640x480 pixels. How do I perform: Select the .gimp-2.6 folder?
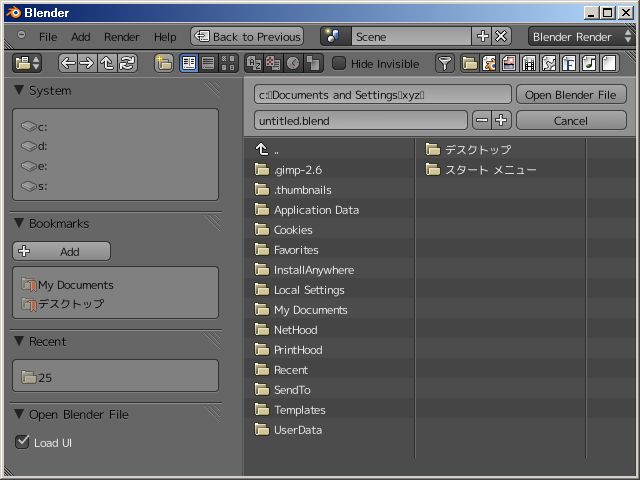pyautogui.click(x=288, y=170)
